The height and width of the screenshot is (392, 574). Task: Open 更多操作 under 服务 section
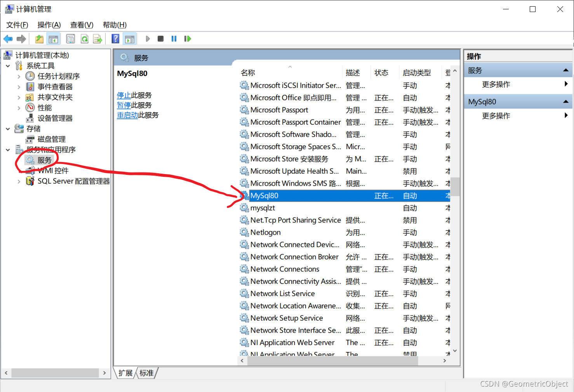[x=496, y=84]
